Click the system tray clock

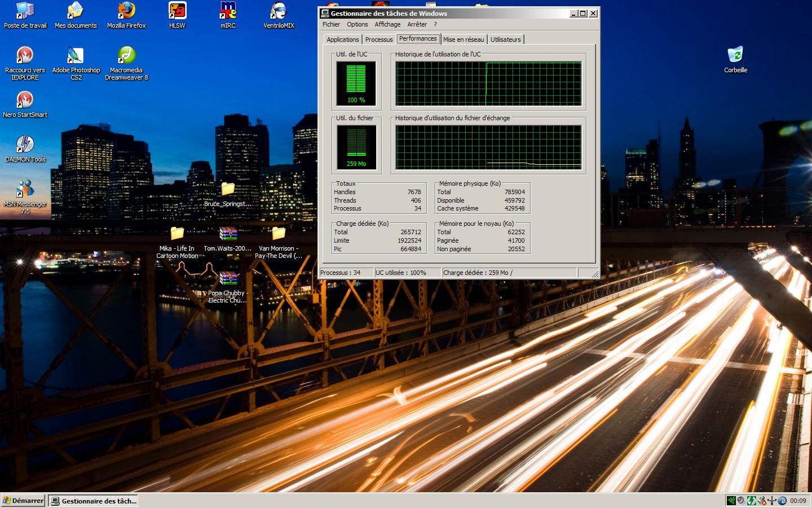797,501
